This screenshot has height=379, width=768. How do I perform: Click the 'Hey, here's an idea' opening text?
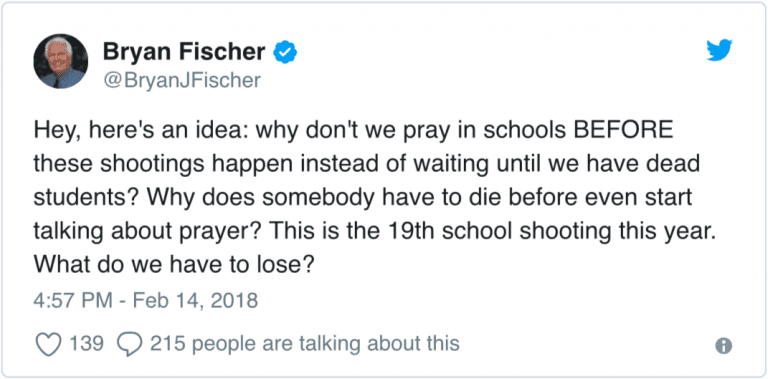coord(143,132)
